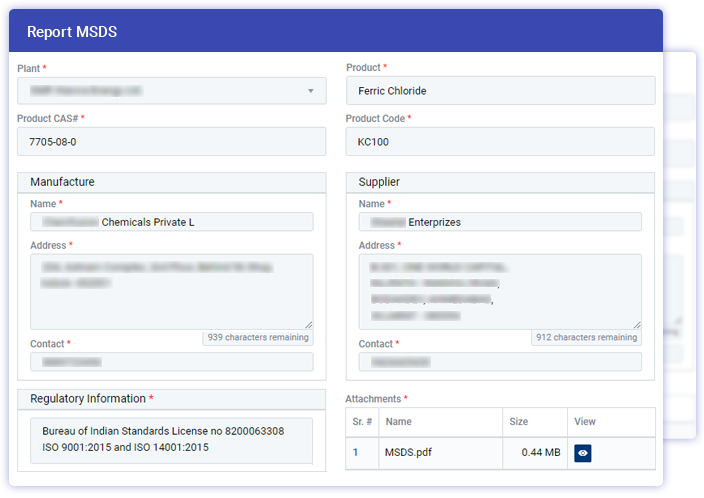This screenshot has height=498, width=704.
Task: Click inside the Supplier Address text area
Action: tap(500, 290)
